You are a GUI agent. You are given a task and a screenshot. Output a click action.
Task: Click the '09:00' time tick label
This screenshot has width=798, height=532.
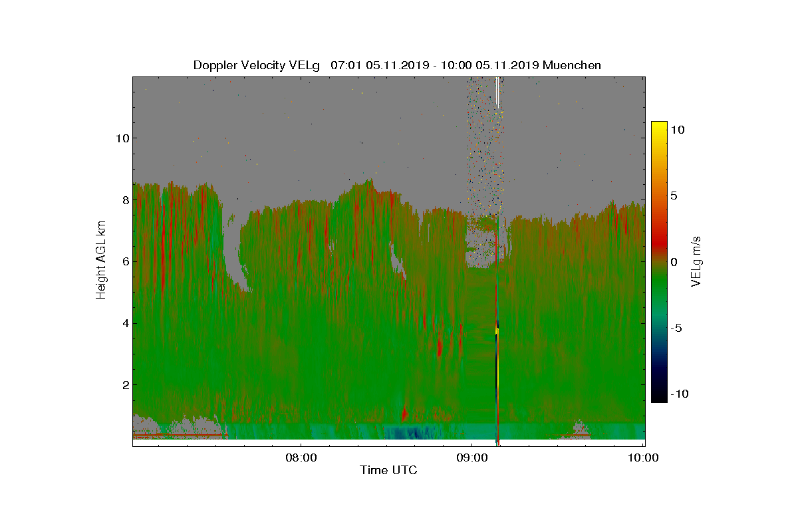tap(471, 458)
